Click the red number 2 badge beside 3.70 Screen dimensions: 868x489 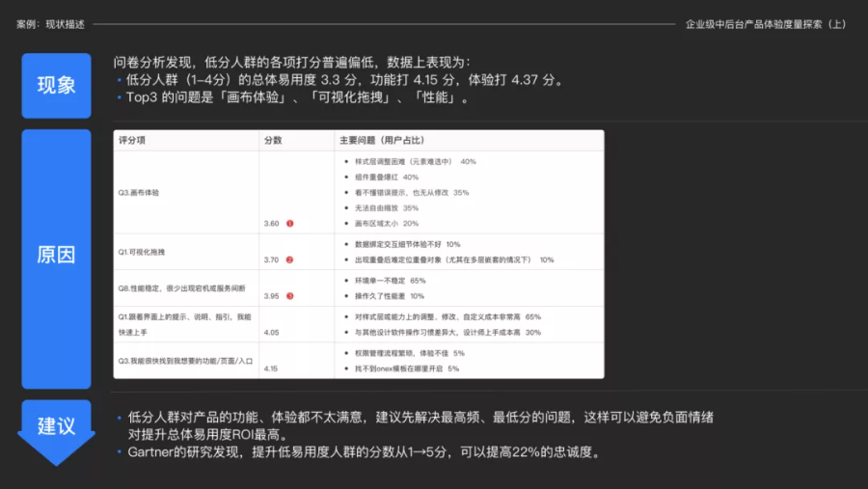coord(289,259)
